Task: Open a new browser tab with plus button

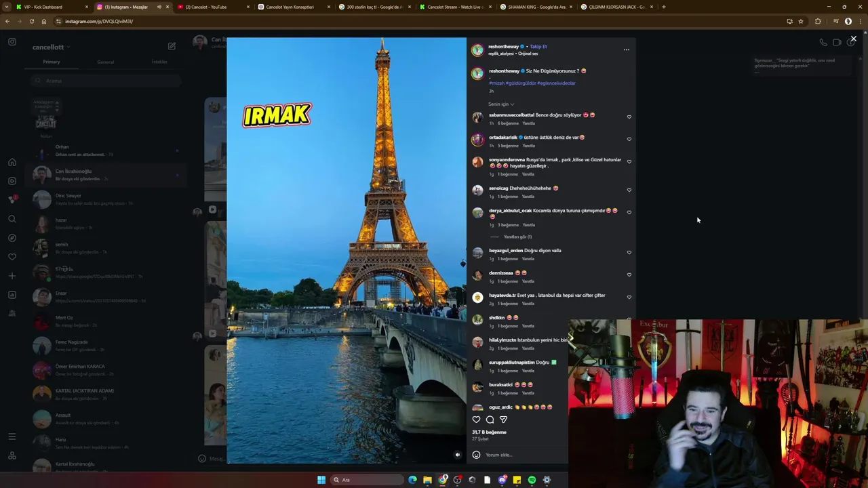Action: click(x=663, y=7)
